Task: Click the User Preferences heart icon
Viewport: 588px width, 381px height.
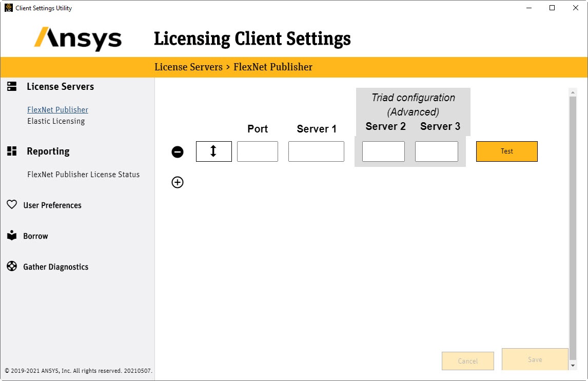Action: click(x=12, y=205)
